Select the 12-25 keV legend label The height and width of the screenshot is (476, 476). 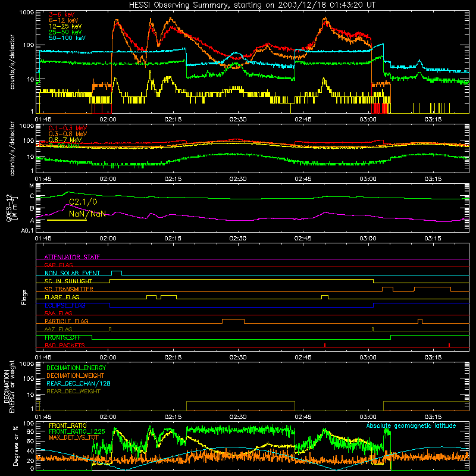coord(65,26)
